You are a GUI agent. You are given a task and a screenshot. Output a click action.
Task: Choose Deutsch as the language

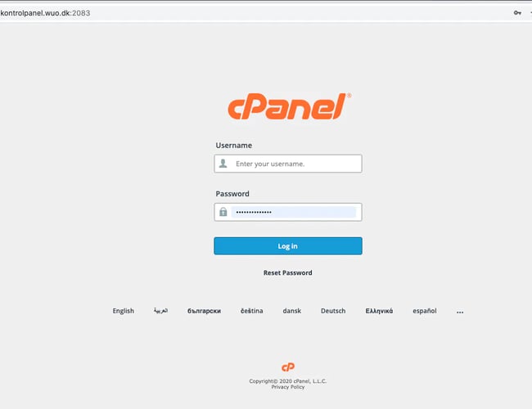click(x=333, y=311)
